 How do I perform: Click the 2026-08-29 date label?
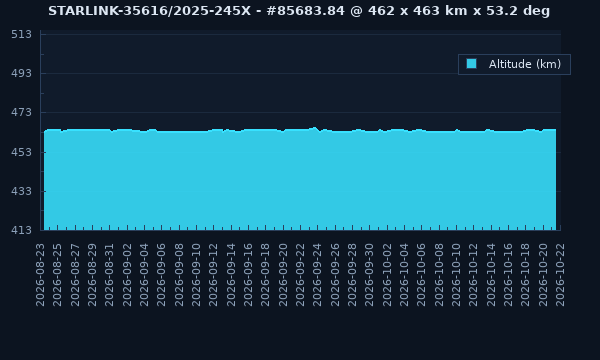(x=92, y=275)
